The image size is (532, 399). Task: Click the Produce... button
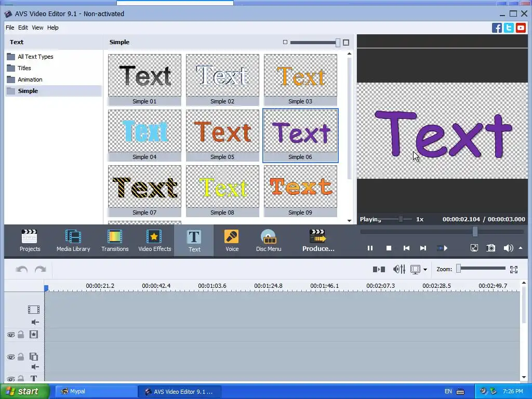click(318, 241)
